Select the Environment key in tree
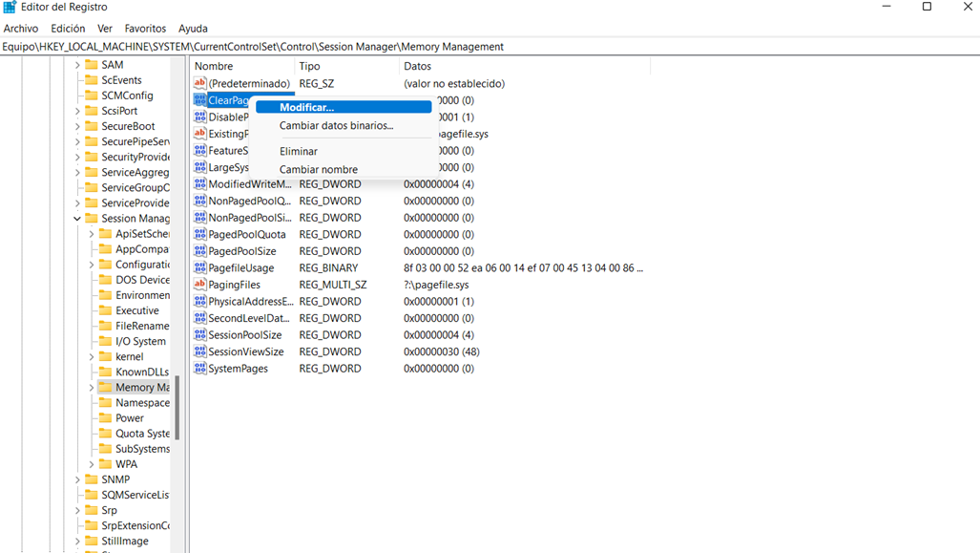Screen dimensions: 980x553 click(x=142, y=295)
